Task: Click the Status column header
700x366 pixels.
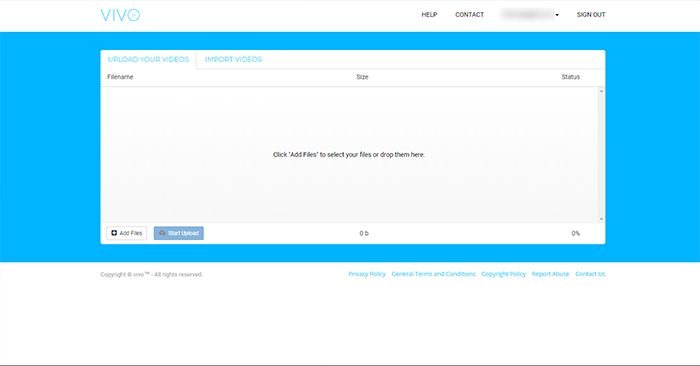Action: click(x=571, y=77)
